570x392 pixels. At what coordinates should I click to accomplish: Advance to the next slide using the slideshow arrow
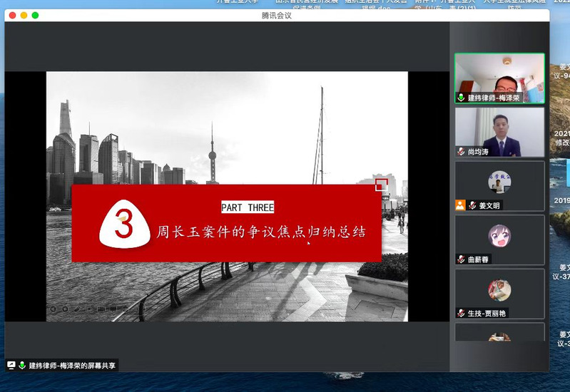(65, 309)
